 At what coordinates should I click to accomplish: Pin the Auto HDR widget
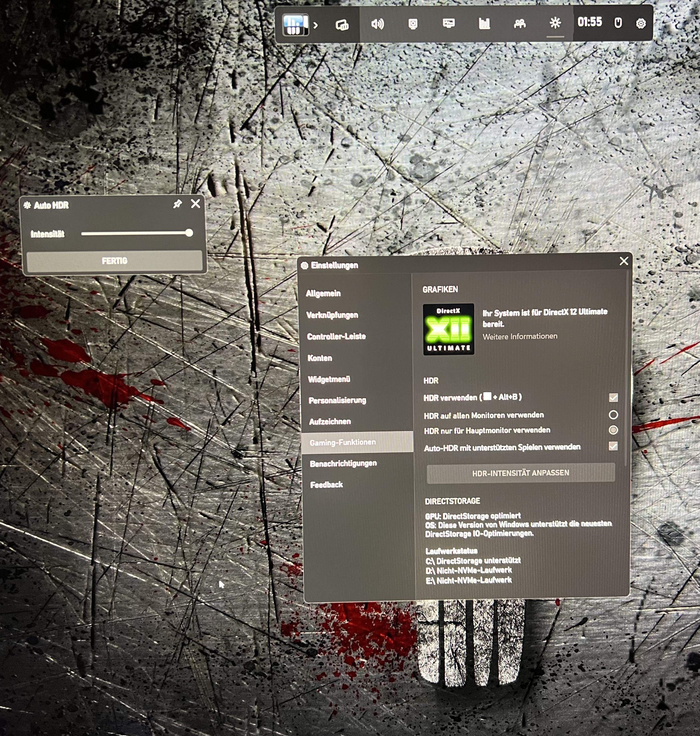[x=177, y=204]
